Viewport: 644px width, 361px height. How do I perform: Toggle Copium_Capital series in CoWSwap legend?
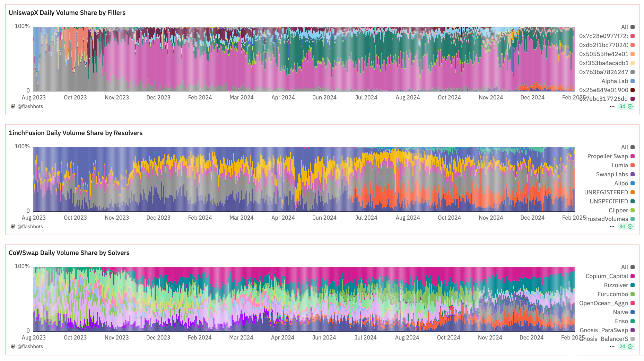pos(607,276)
